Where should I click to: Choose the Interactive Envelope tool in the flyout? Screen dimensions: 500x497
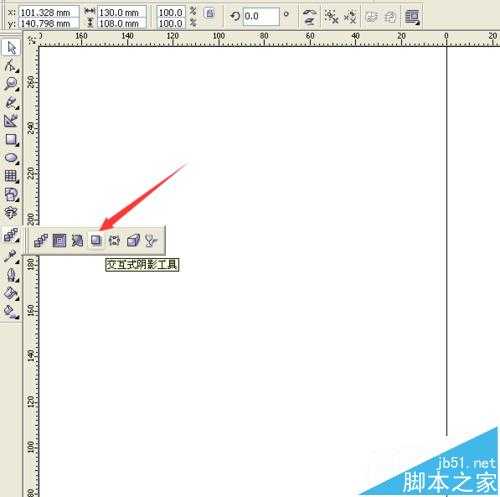coord(114,240)
